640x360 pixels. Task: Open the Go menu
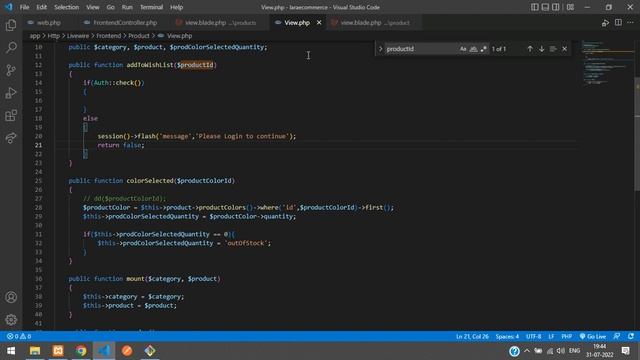[x=111, y=7]
